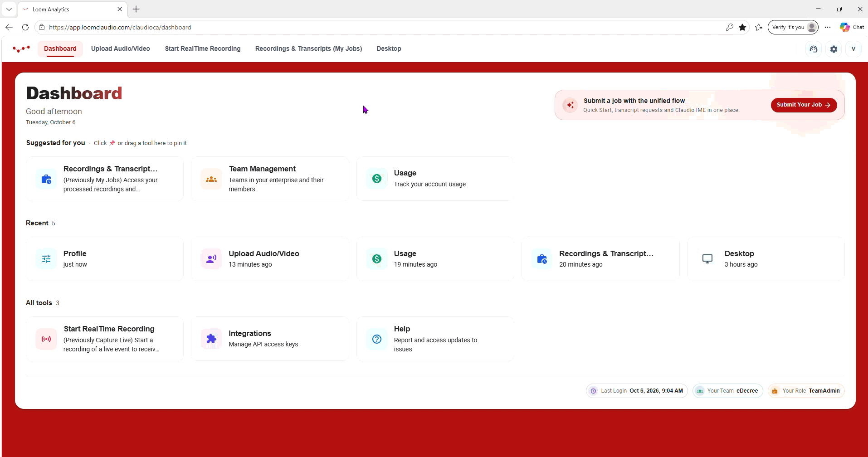Click the browser Refresh button
Screen dimensions: 868x457
[x=25, y=27]
